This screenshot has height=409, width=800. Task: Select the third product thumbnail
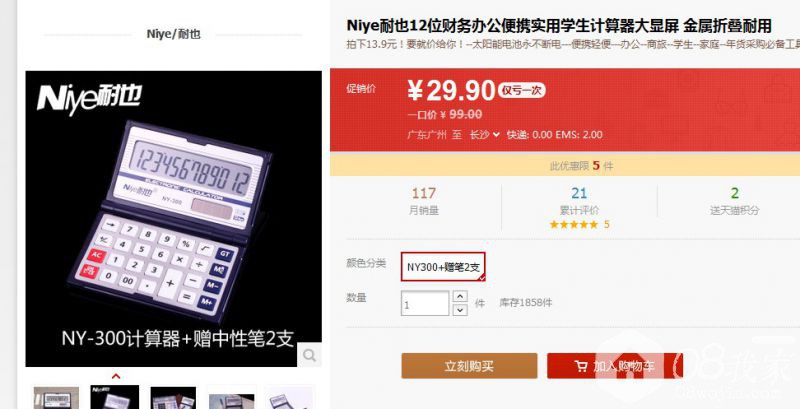click(173, 398)
